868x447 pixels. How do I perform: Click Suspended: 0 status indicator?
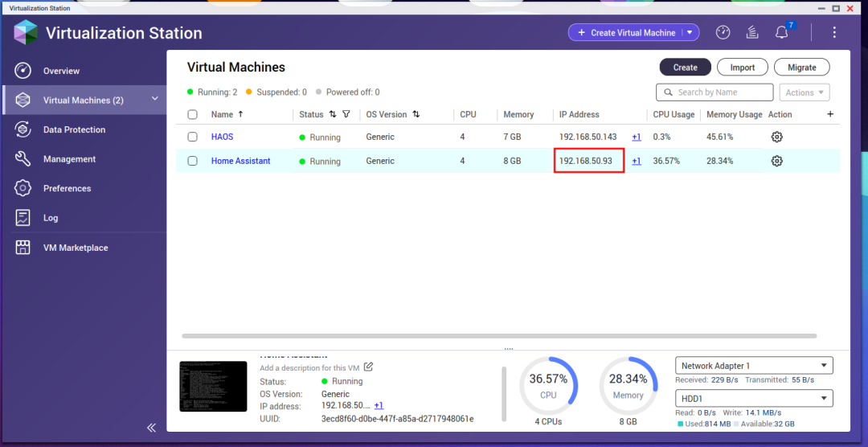coord(276,92)
